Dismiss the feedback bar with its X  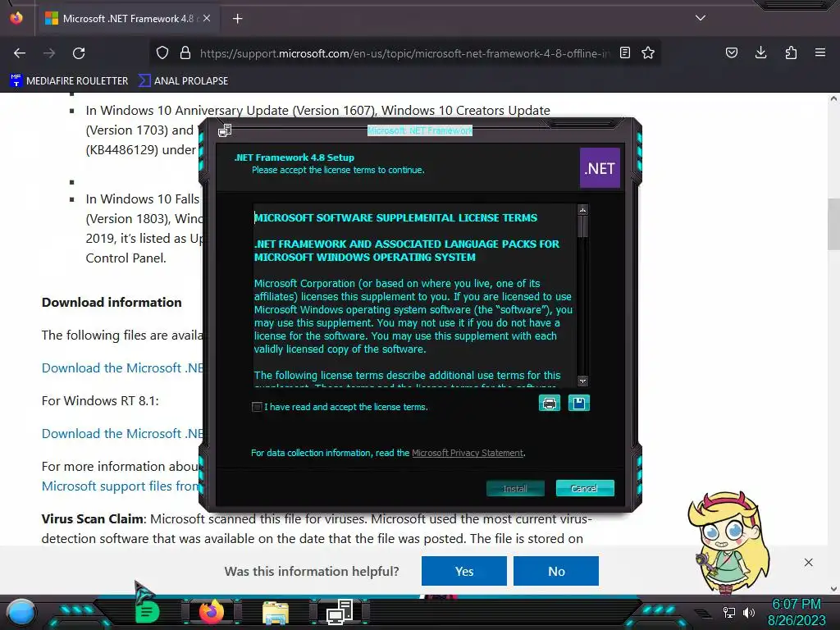808,563
